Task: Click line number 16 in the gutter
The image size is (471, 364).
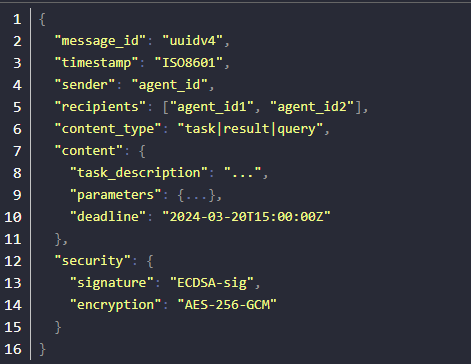Action: coord(13,349)
